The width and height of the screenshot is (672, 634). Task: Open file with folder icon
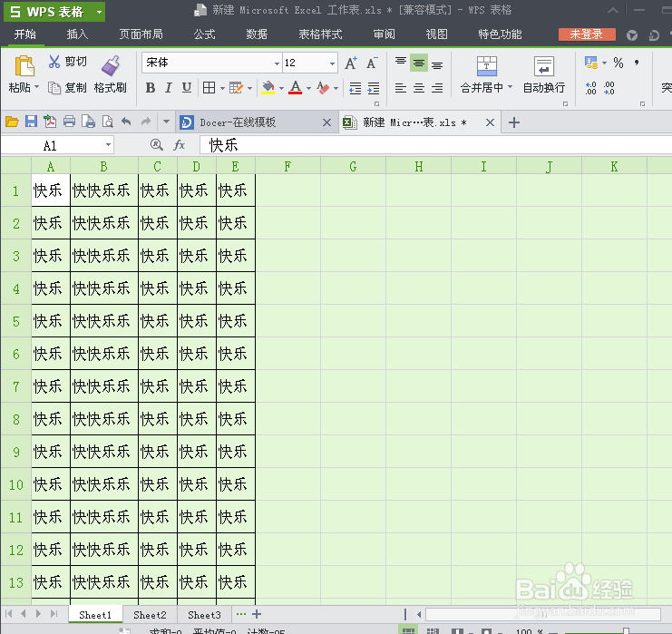pyautogui.click(x=12, y=122)
